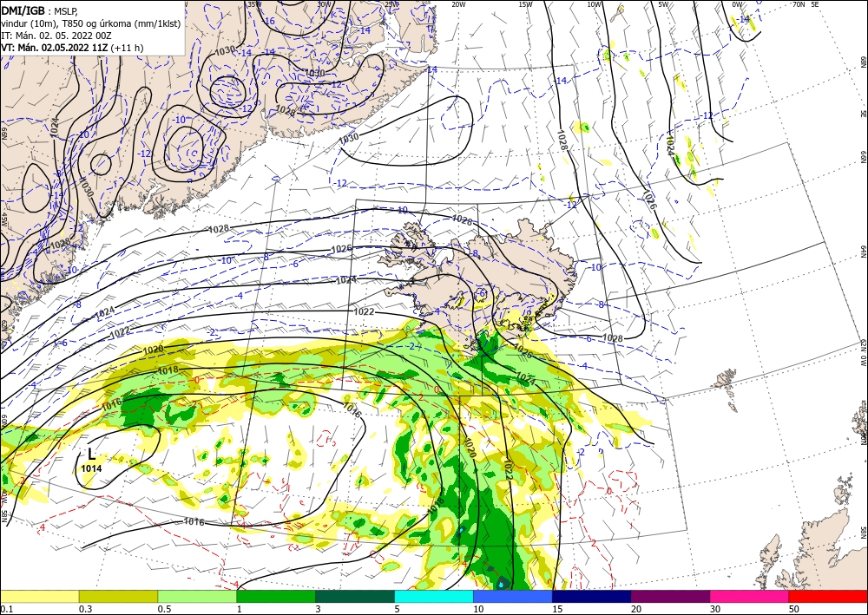868x615 pixels.
Task: Select the "15W" longitude label at top
Action: (526, 4)
